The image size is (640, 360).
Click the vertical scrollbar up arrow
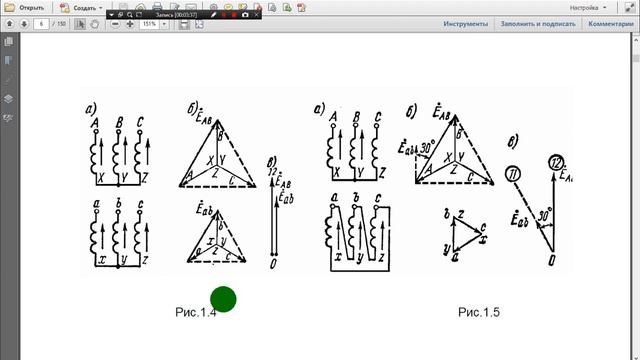click(x=636, y=40)
